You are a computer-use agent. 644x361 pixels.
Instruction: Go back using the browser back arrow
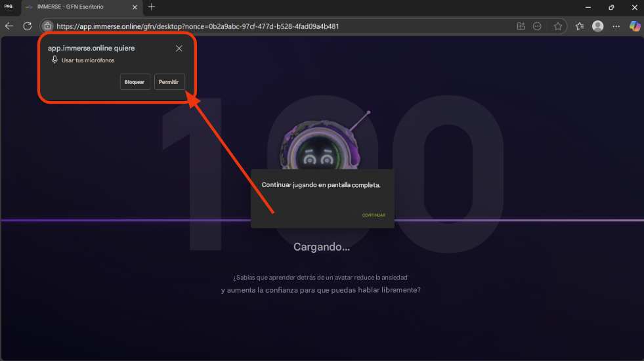click(9, 26)
